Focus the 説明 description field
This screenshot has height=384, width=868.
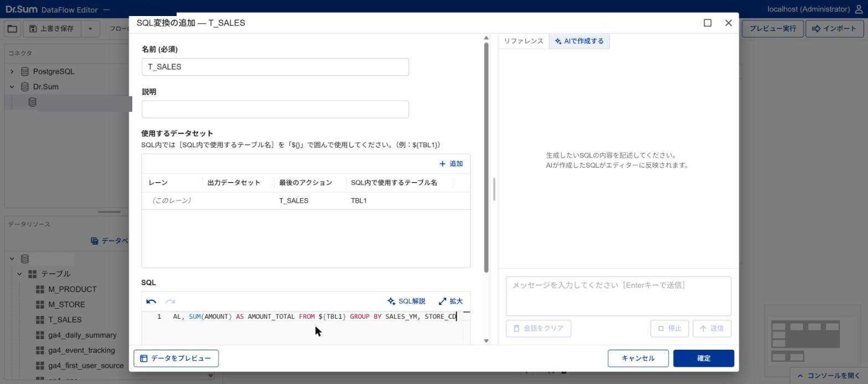[275, 109]
